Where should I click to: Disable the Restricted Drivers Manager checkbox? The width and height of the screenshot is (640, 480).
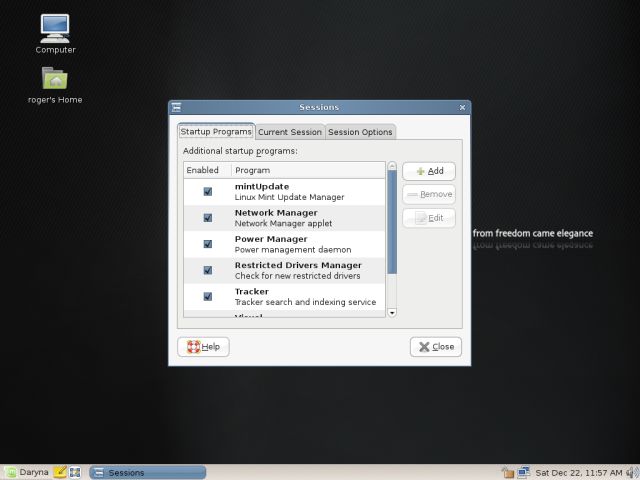[x=208, y=270]
